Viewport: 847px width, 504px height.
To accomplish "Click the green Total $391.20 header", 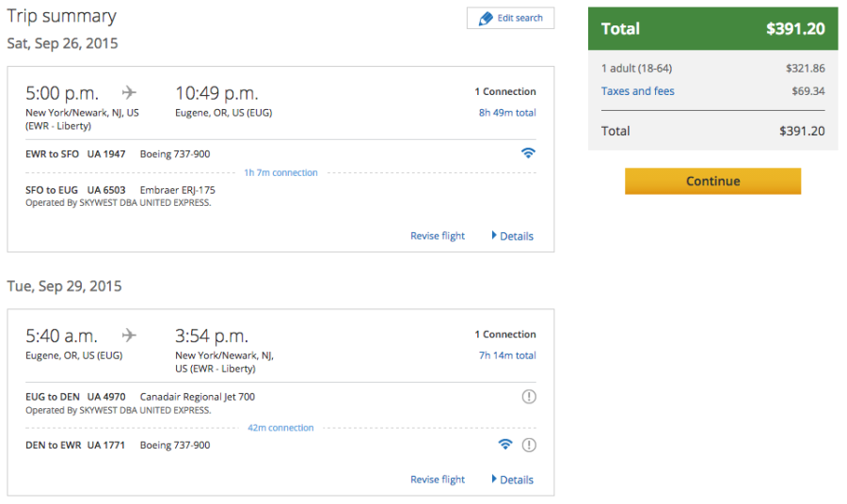I will coord(712,29).
